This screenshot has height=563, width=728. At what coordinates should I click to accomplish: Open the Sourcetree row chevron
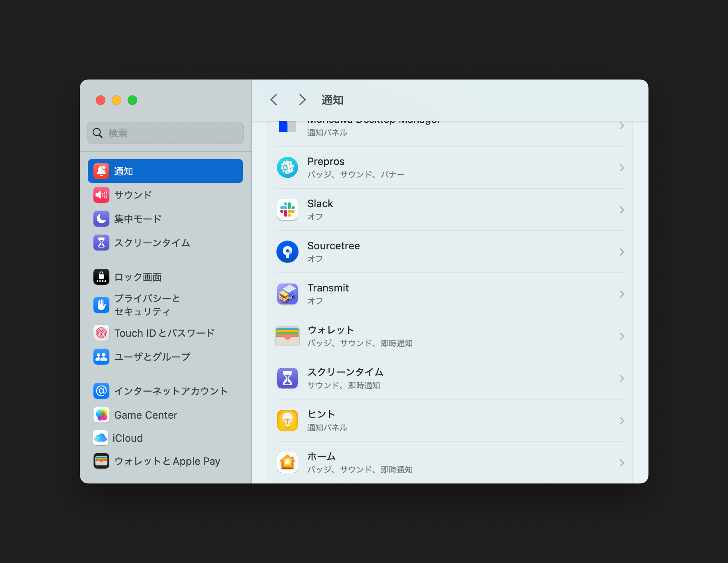point(622,252)
